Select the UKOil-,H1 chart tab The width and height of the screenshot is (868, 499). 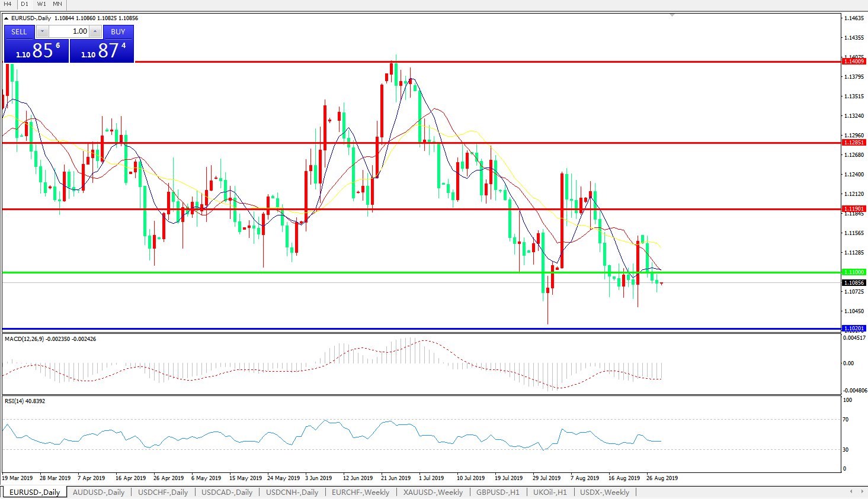tap(549, 492)
